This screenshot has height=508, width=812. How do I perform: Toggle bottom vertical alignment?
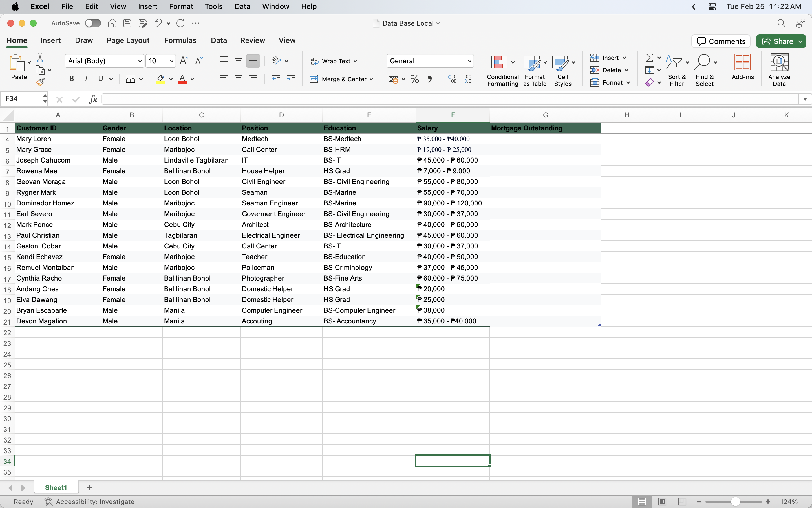(253, 61)
